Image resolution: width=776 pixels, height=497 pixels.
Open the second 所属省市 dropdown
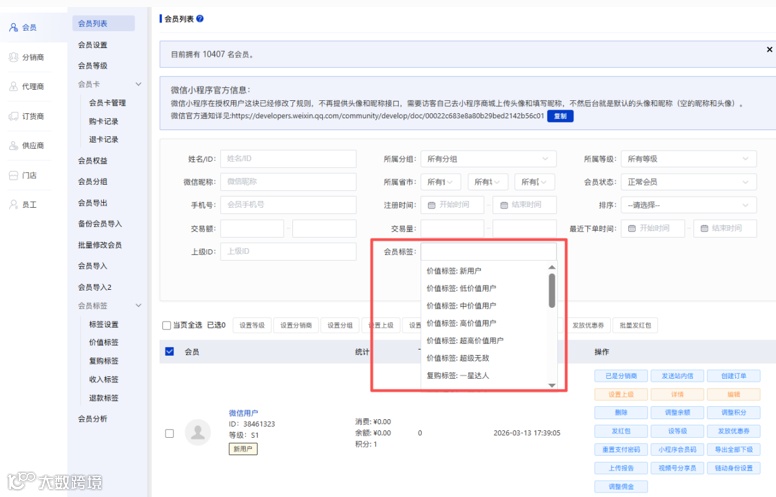[x=487, y=182]
